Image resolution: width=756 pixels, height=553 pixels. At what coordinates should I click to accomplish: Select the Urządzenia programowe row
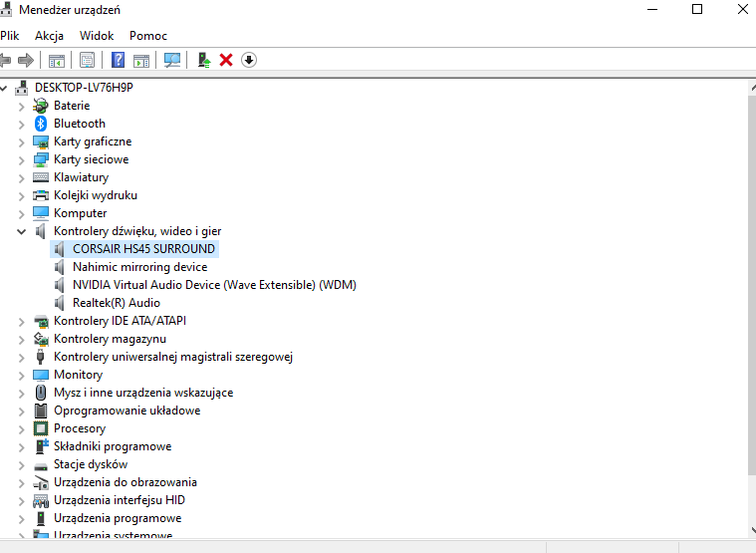118,518
